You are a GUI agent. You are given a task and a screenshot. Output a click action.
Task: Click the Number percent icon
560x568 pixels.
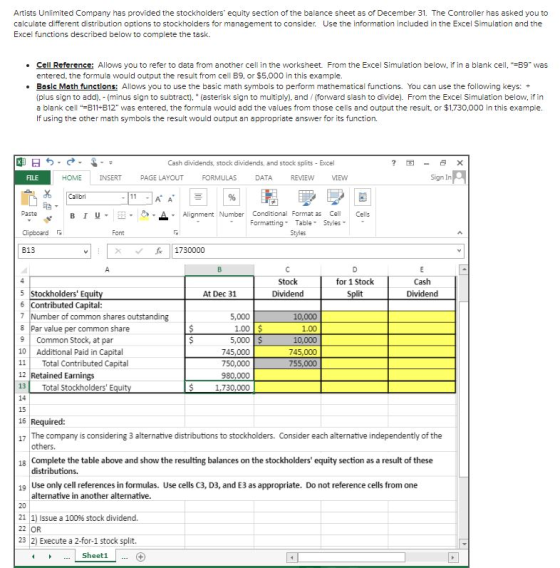coord(231,197)
